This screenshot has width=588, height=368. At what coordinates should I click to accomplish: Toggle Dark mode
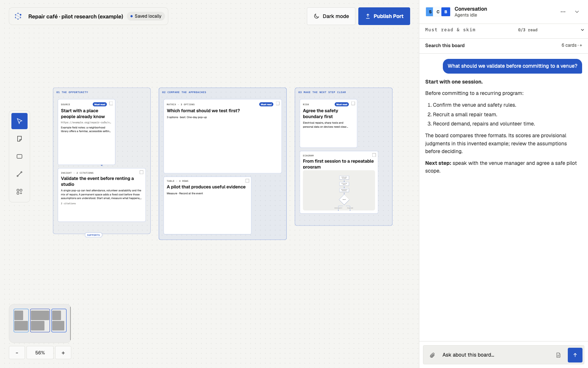click(331, 16)
